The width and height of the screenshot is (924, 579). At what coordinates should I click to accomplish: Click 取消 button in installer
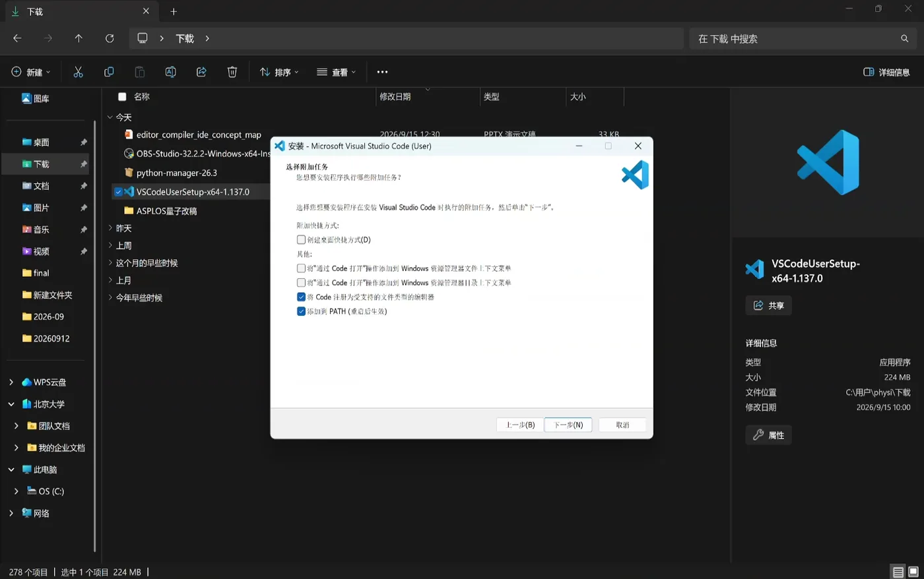[x=622, y=425]
